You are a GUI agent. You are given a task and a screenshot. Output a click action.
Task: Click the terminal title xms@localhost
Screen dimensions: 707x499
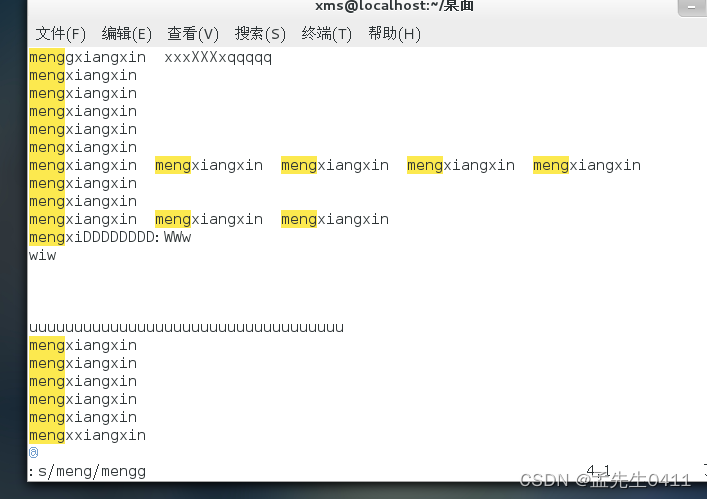point(395,6)
